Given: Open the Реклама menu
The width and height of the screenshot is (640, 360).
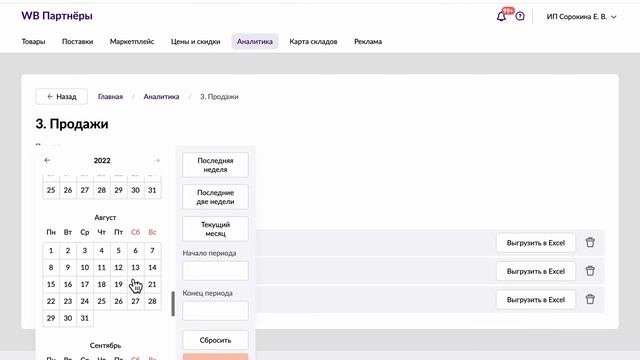Looking at the screenshot, I should pos(368,42).
